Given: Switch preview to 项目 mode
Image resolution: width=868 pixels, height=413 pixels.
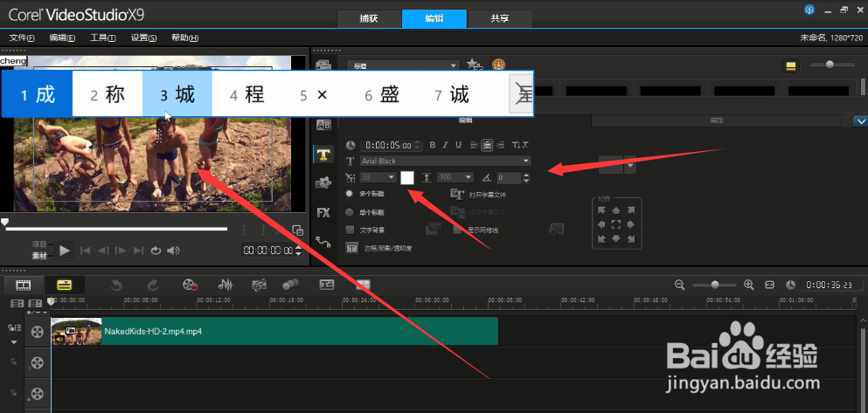Looking at the screenshot, I should pyautogui.click(x=38, y=244).
